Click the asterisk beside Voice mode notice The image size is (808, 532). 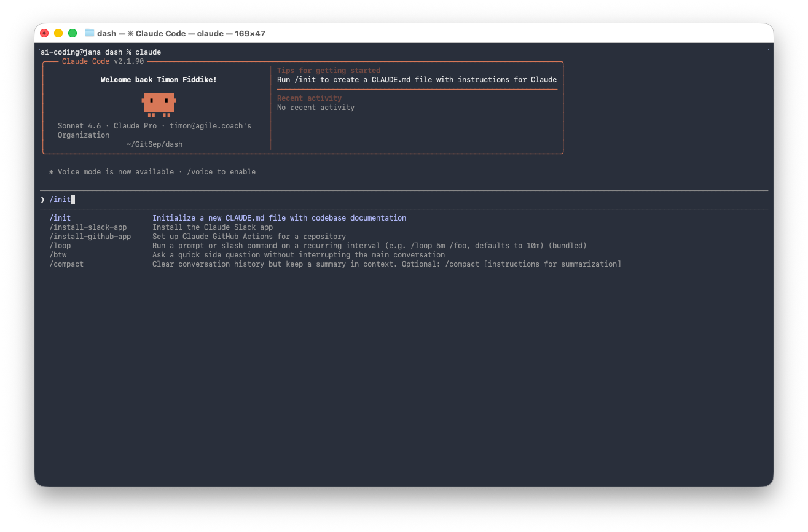tap(51, 172)
